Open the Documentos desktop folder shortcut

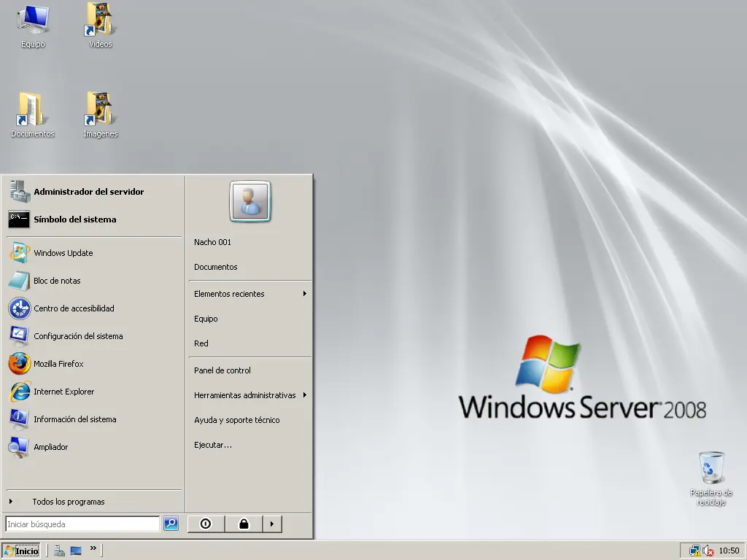[x=33, y=116]
